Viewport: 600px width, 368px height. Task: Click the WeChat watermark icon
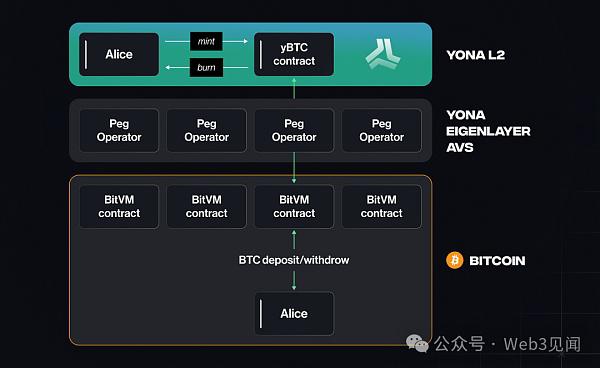tap(417, 343)
